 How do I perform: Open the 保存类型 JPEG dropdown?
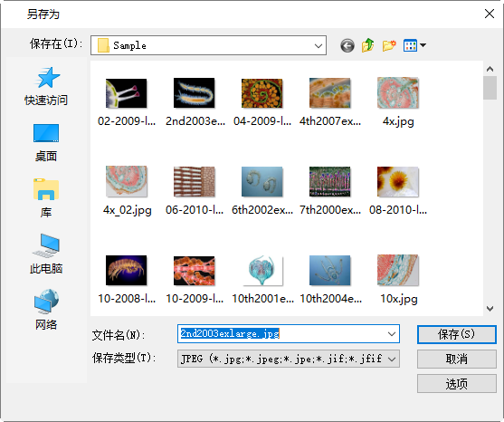coord(289,359)
